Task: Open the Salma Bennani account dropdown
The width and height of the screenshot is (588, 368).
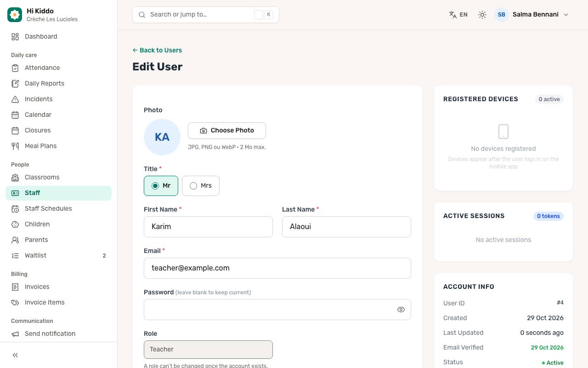Action: pyautogui.click(x=532, y=15)
